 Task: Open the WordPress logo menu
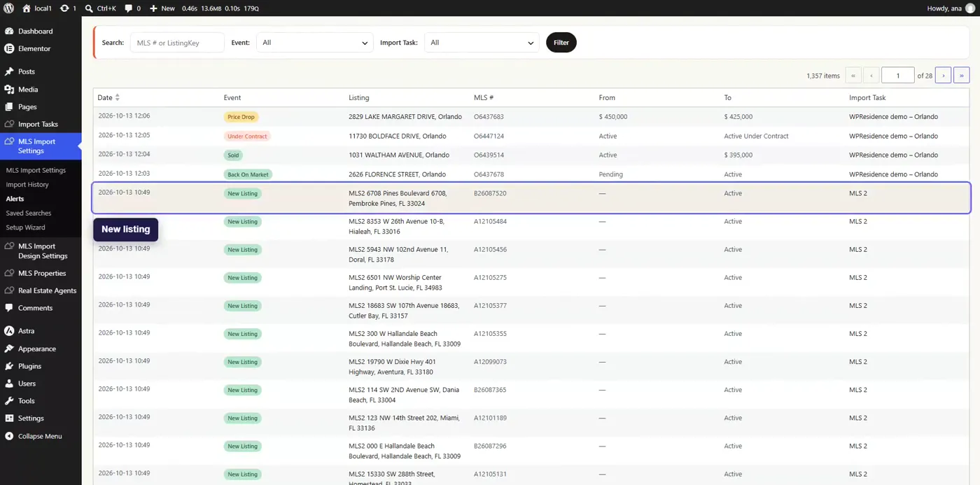pos(8,8)
